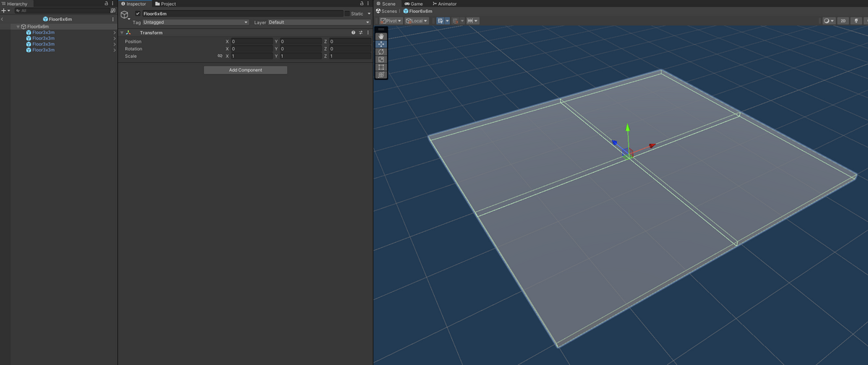The image size is (868, 365).
Task: Click the Position X input field
Action: pos(251,41)
